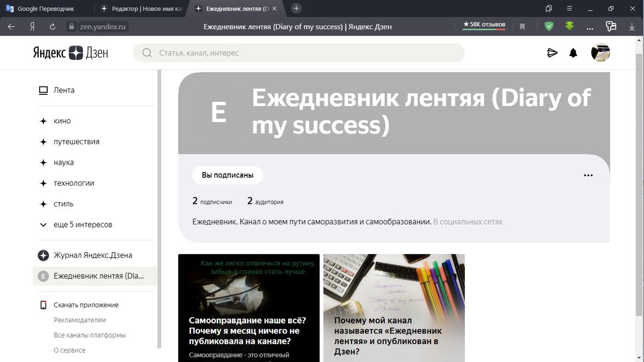Click the translate/chat icon in the toolbar
The image size is (644, 362).
click(x=611, y=26)
